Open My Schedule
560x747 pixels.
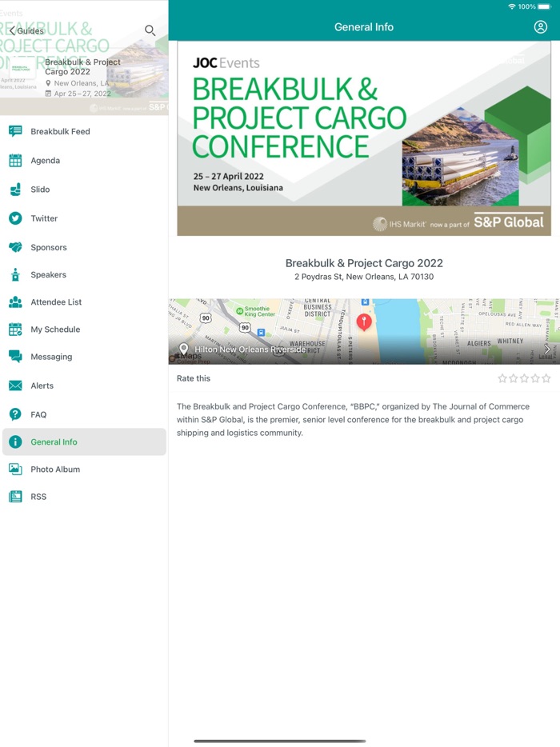(84, 330)
